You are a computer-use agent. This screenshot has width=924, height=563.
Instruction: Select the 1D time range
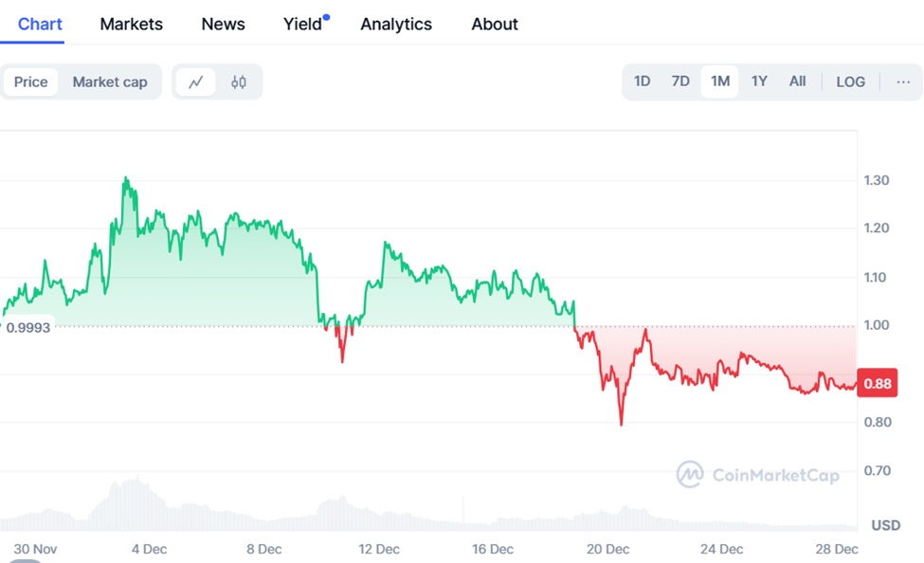pyautogui.click(x=642, y=82)
